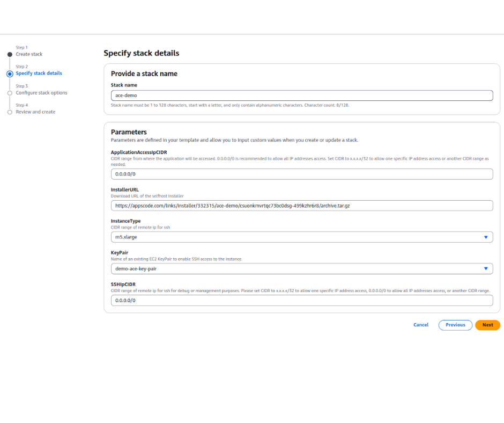Viewport: 504px width, 423px height.
Task: Select the SSHIpCIDR input field
Action: pos(301,301)
